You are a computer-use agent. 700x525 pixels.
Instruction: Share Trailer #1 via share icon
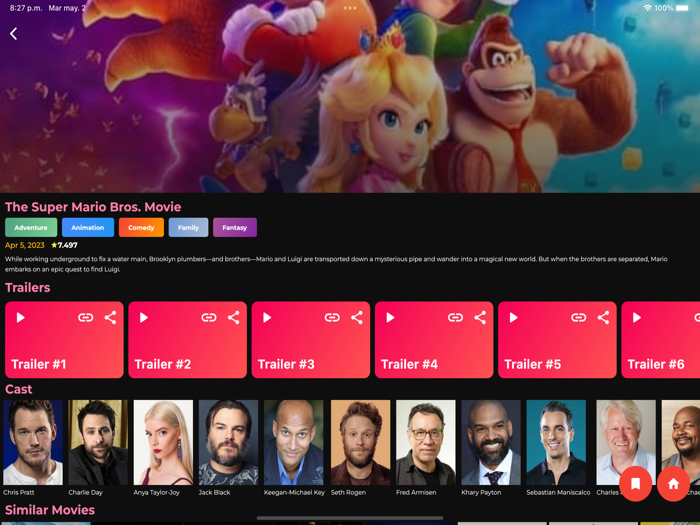pos(110,317)
